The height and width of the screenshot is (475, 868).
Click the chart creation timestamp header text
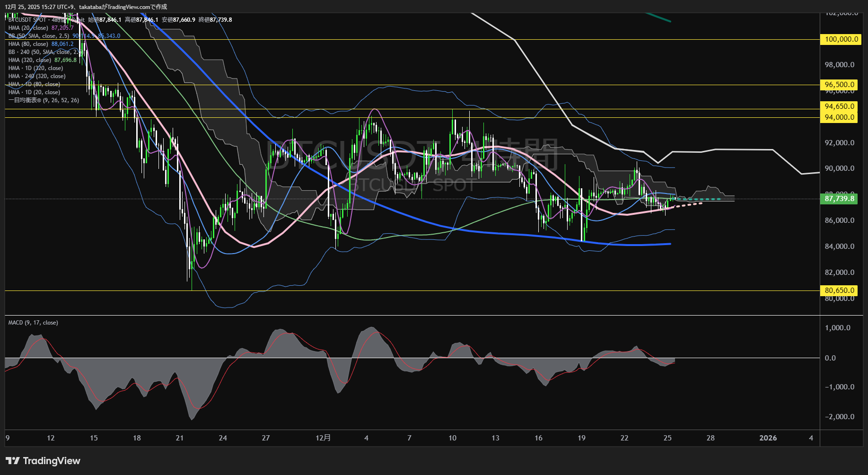pyautogui.click(x=86, y=7)
